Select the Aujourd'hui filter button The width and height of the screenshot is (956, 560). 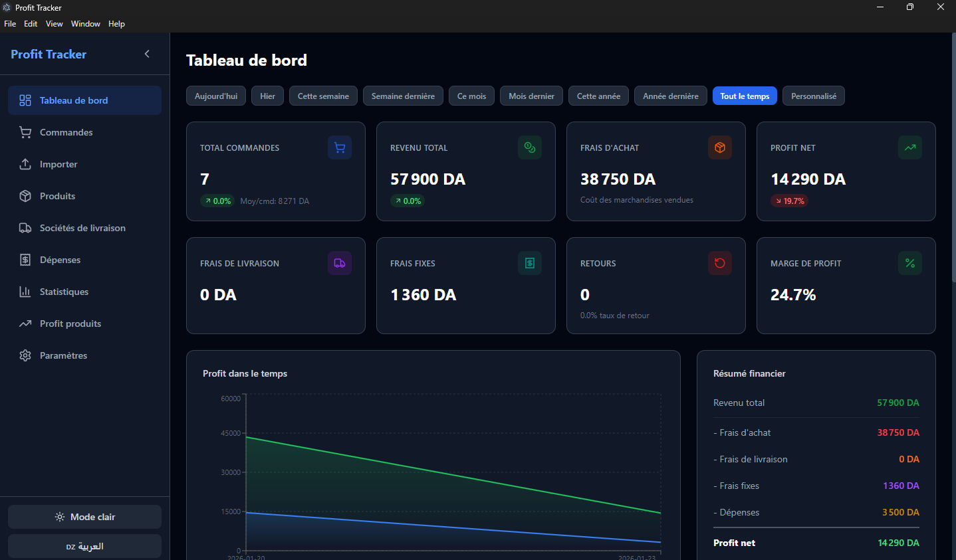pyautogui.click(x=215, y=96)
